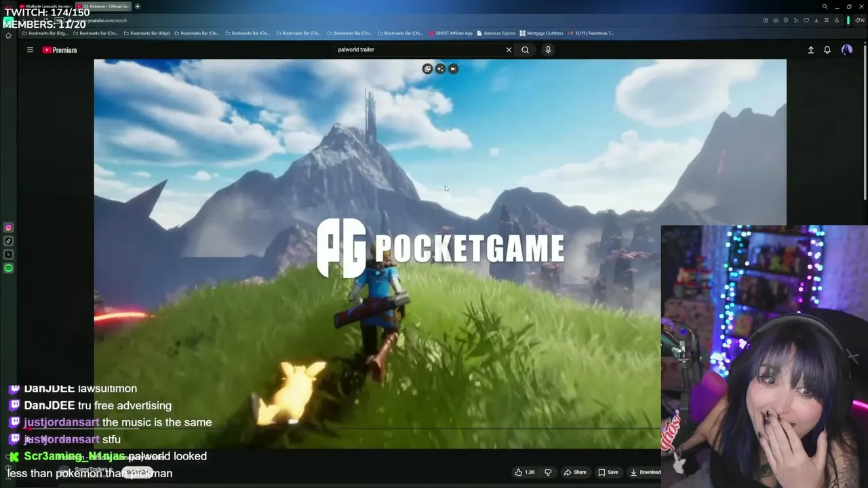Click the middle overlay icon atop the video
This screenshot has width=868, height=488.
point(440,68)
